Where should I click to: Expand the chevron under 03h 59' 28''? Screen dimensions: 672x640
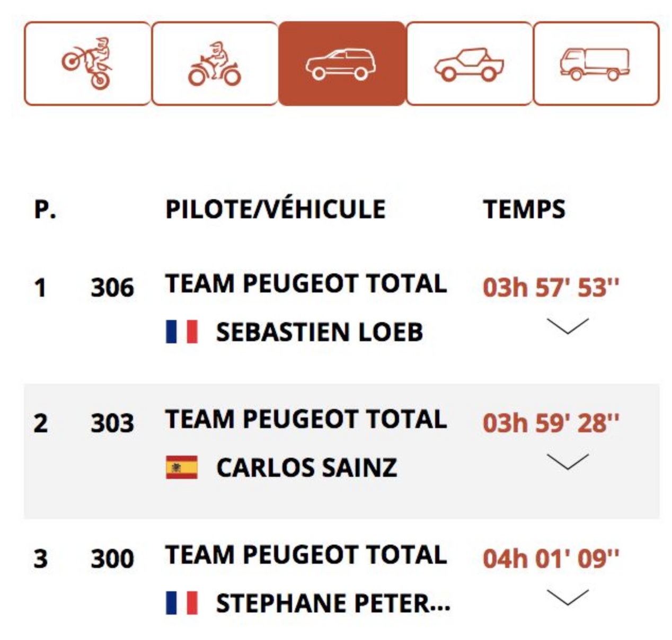coord(568,462)
